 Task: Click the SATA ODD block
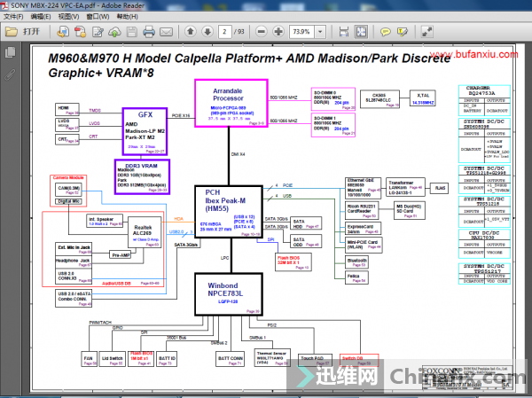pos(306,242)
